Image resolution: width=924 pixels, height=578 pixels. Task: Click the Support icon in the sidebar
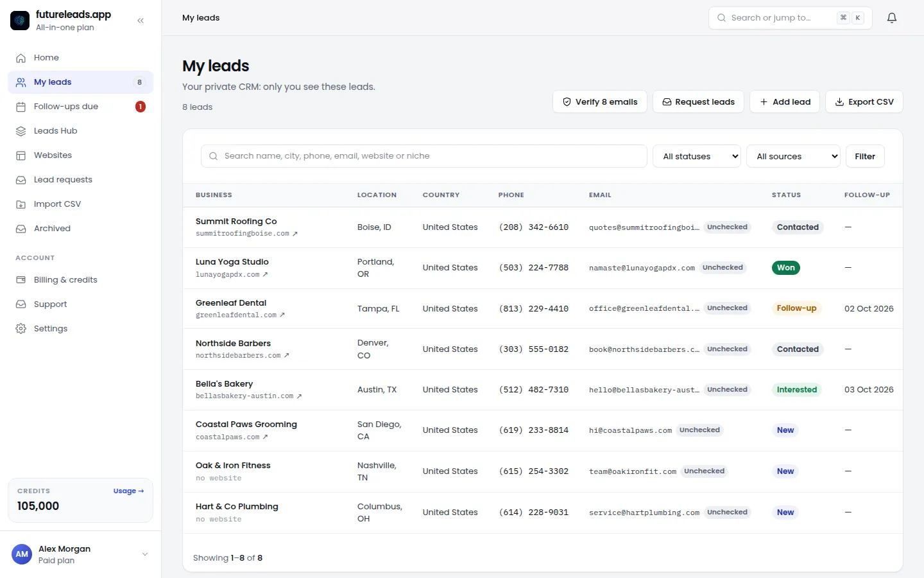(21, 304)
